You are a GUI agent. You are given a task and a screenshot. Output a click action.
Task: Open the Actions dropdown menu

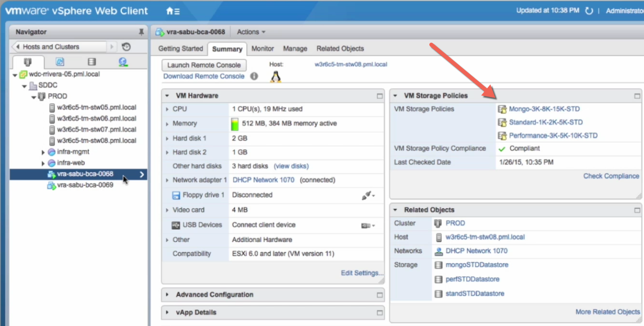251,32
